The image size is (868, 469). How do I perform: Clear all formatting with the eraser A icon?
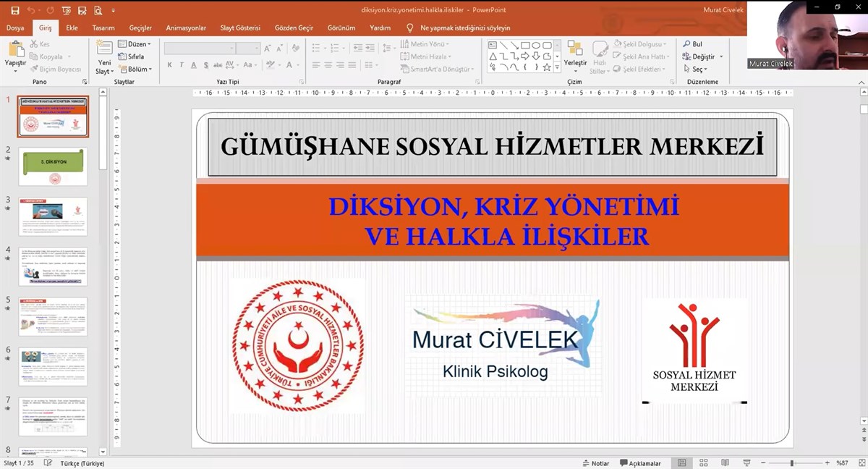pyautogui.click(x=297, y=48)
